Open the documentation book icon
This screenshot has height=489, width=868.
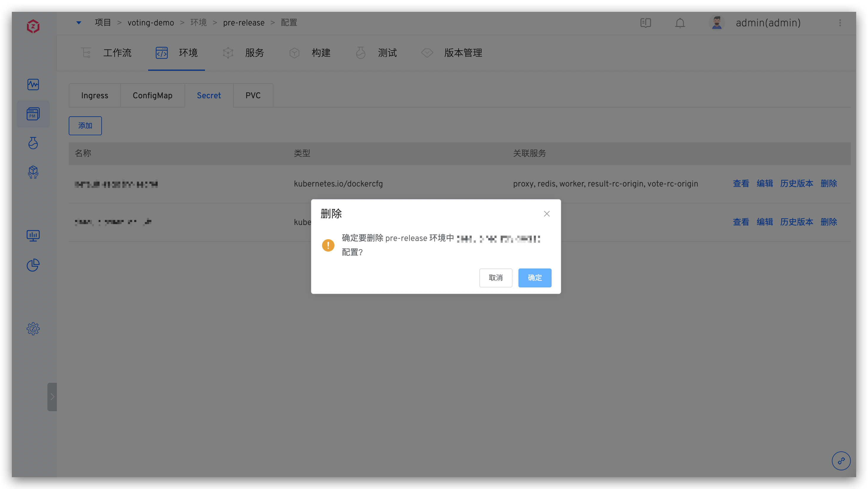coord(646,23)
